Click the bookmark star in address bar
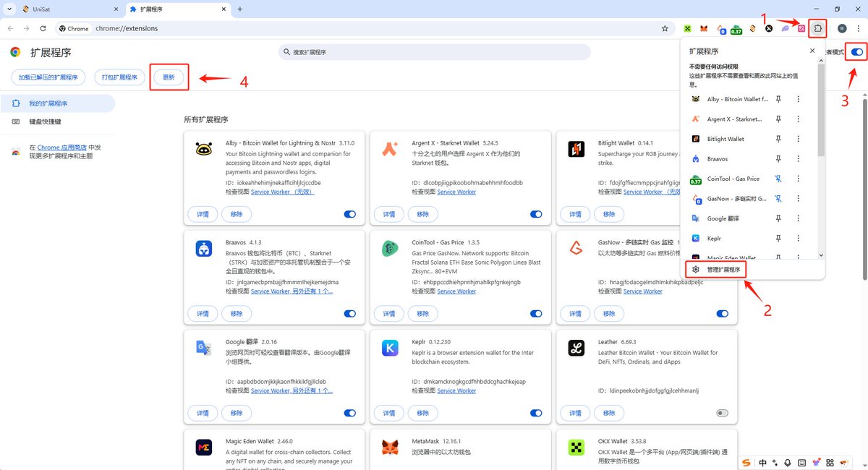 665,28
